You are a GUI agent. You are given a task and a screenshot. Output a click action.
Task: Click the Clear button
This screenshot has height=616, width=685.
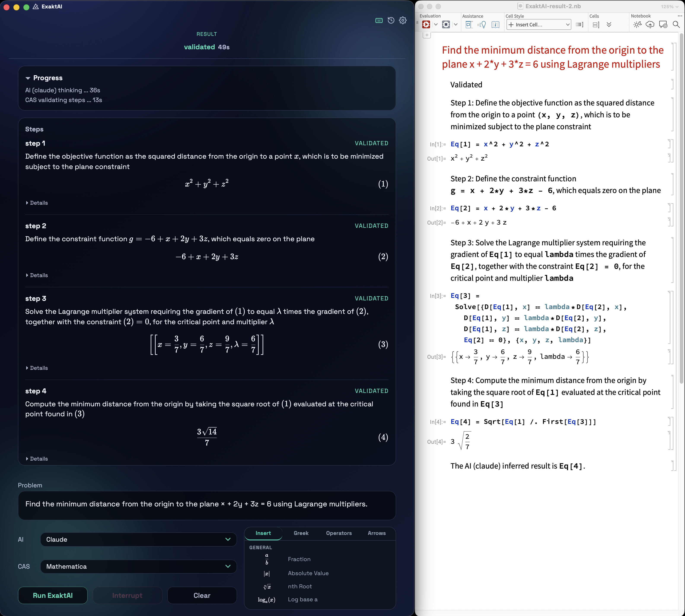pyautogui.click(x=202, y=595)
